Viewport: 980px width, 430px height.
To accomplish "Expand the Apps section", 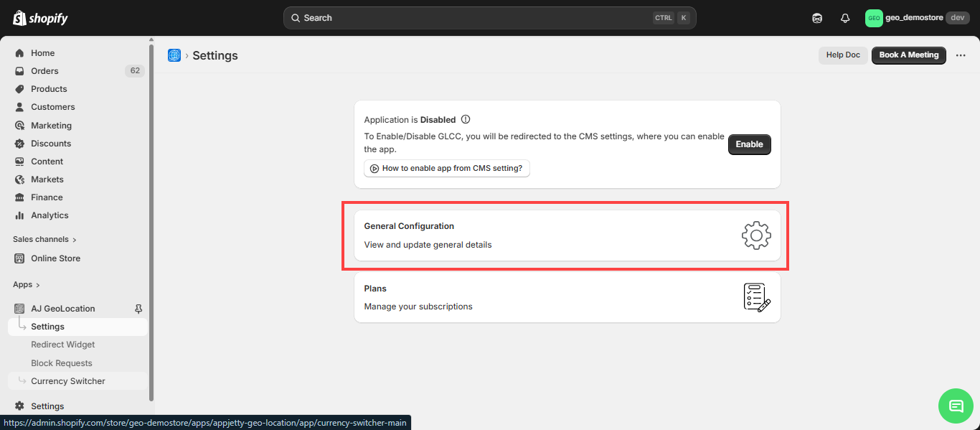I will point(27,285).
